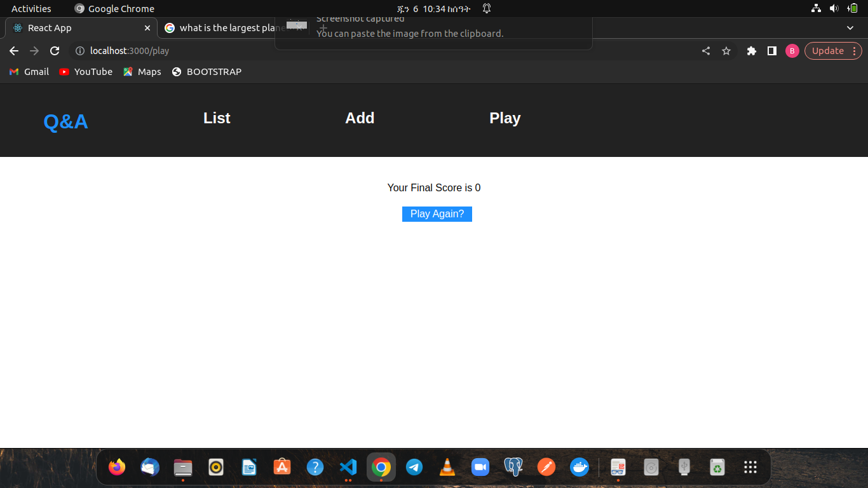868x488 pixels.
Task: Select the List navigation item
Action: click(x=217, y=118)
